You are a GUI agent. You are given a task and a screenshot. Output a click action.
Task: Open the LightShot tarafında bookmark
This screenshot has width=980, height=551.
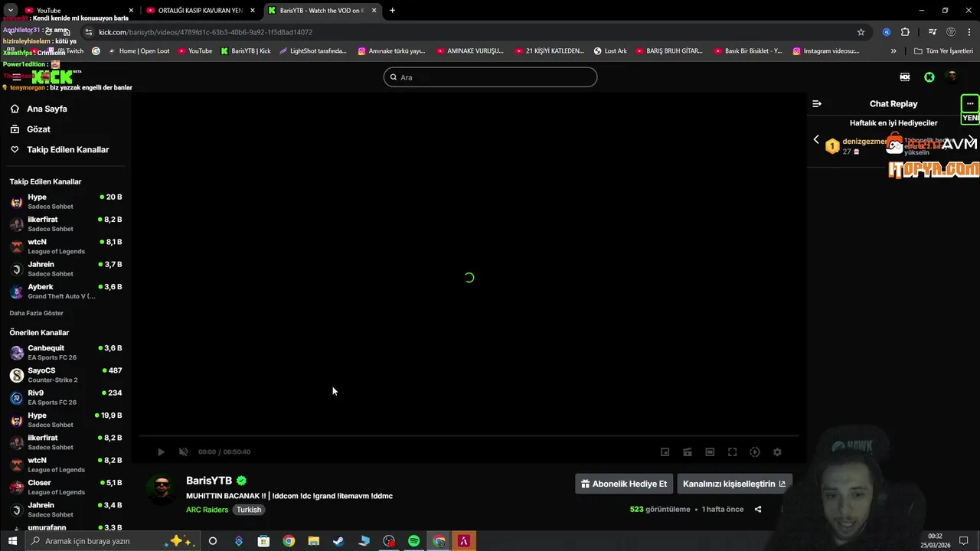tap(312, 51)
